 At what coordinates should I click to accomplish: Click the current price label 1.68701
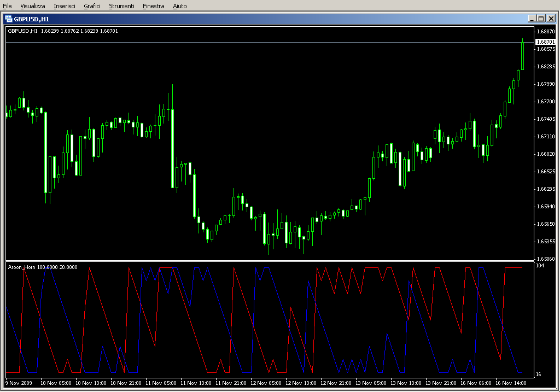click(x=545, y=42)
